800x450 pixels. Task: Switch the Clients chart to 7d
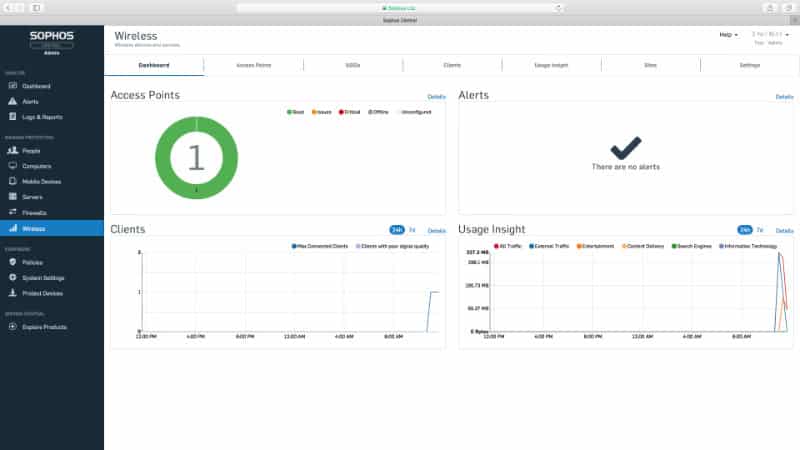412,230
